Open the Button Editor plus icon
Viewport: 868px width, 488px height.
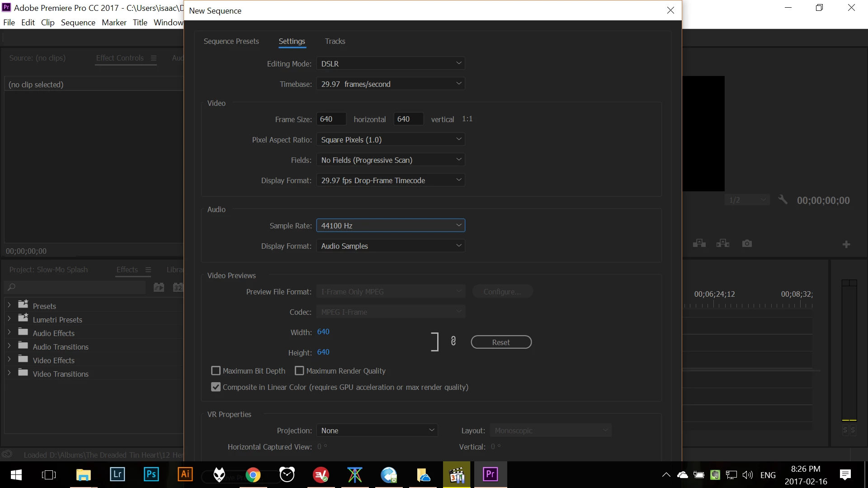tap(846, 244)
